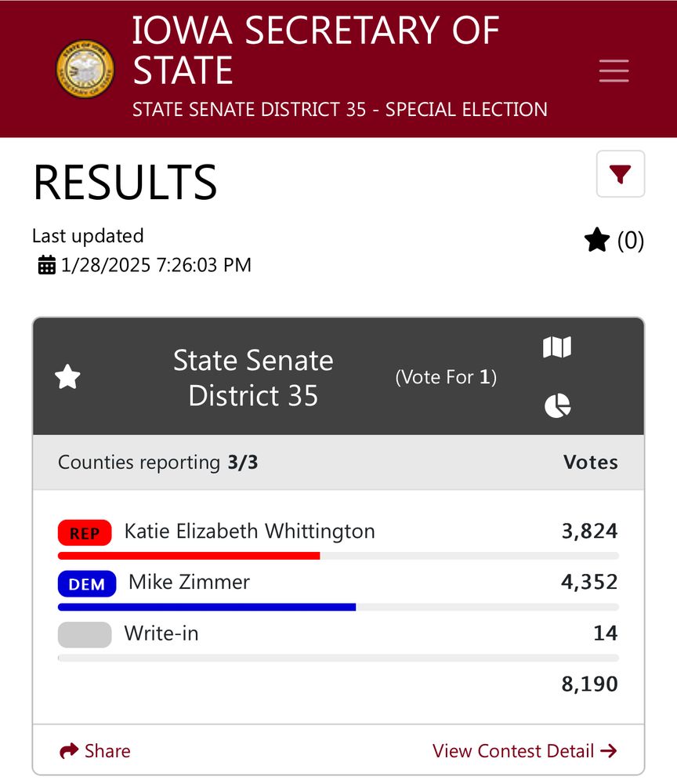
Task: Toggle favorite star for State Senate District 35
Action: pyautogui.click(x=67, y=376)
